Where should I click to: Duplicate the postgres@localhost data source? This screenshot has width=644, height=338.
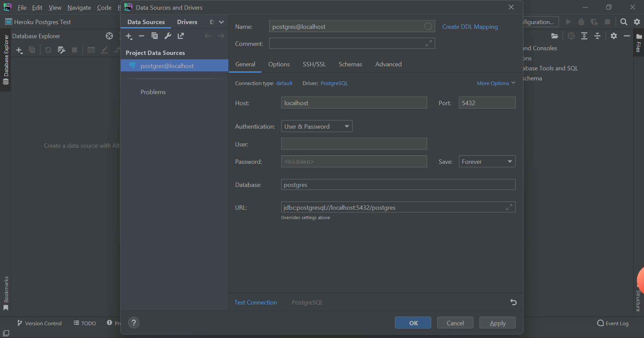coord(155,36)
